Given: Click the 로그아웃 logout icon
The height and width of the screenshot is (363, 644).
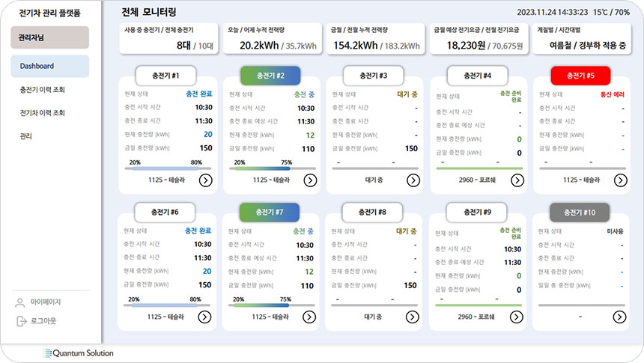Looking at the screenshot, I should [x=20, y=321].
